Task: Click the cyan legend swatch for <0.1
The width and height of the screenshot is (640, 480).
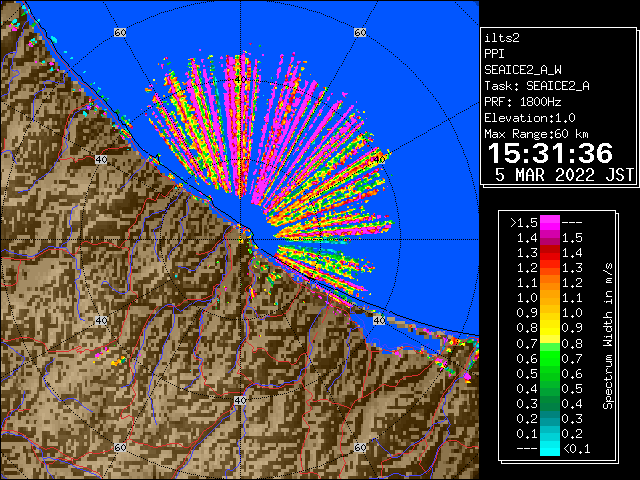Action: click(549, 448)
